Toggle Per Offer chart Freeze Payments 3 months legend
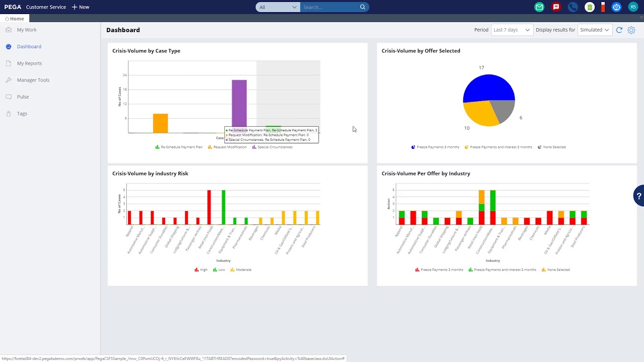644x362 pixels. click(x=439, y=269)
